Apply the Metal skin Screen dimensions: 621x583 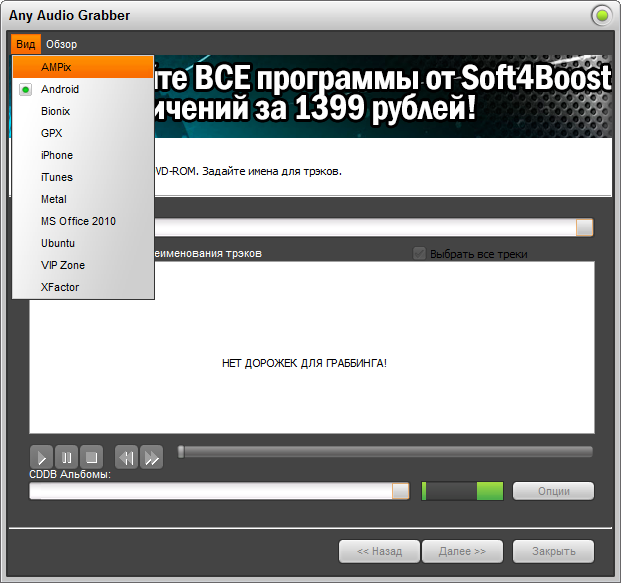coord(83,199)
